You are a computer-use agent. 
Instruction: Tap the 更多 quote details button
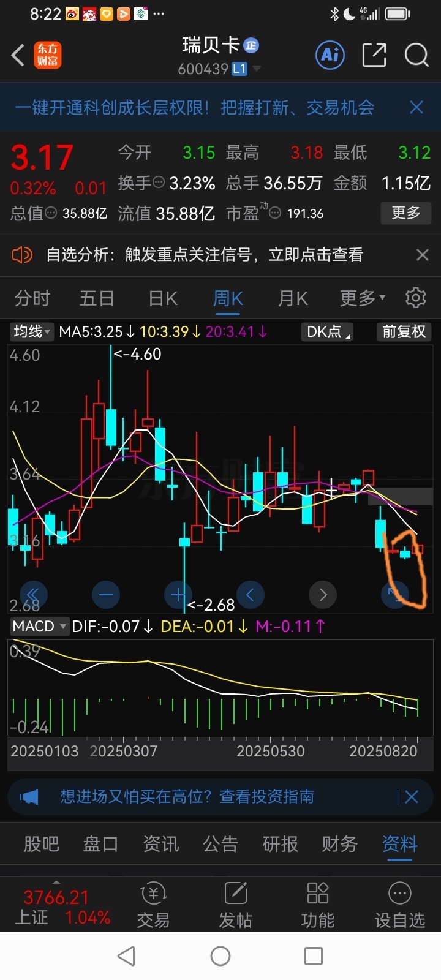(x=406, y=213)
